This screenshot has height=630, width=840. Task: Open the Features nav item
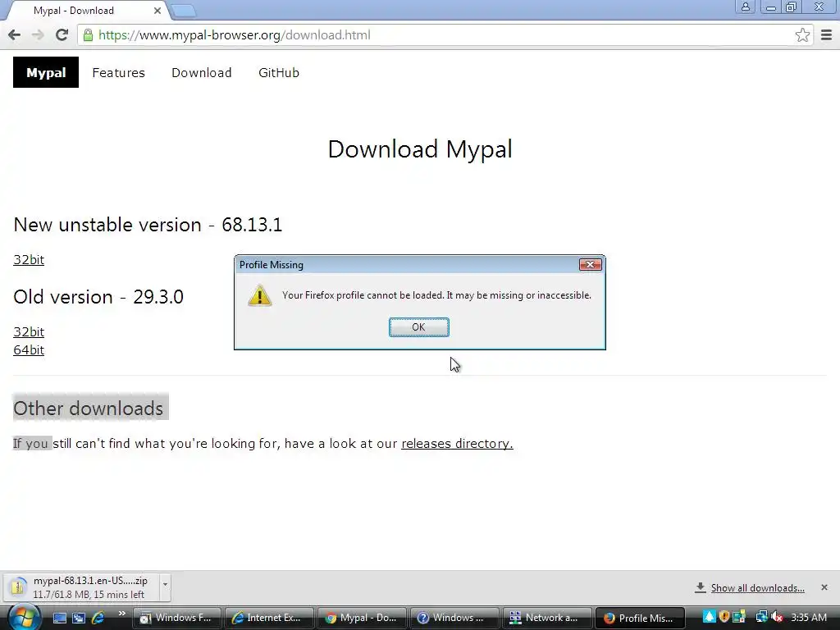point(118,73)
